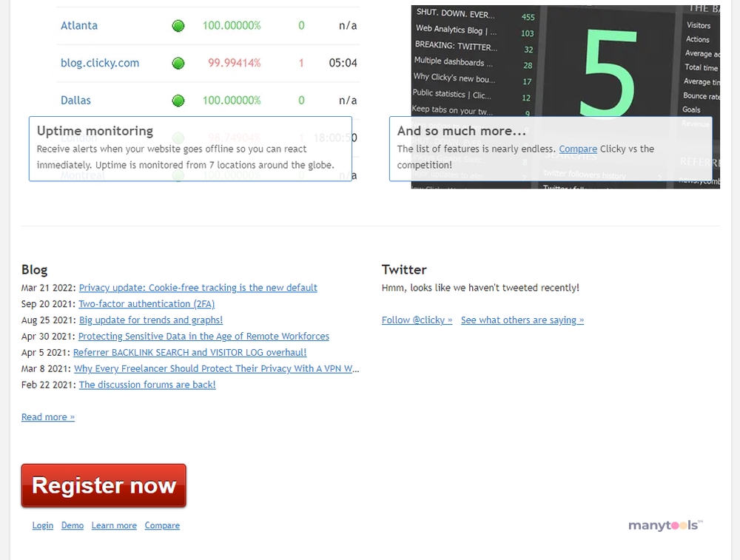Viewport: 740px width, 560px height.
Task: Click the haven't tweeted recently message
Action: pos(480,288)
